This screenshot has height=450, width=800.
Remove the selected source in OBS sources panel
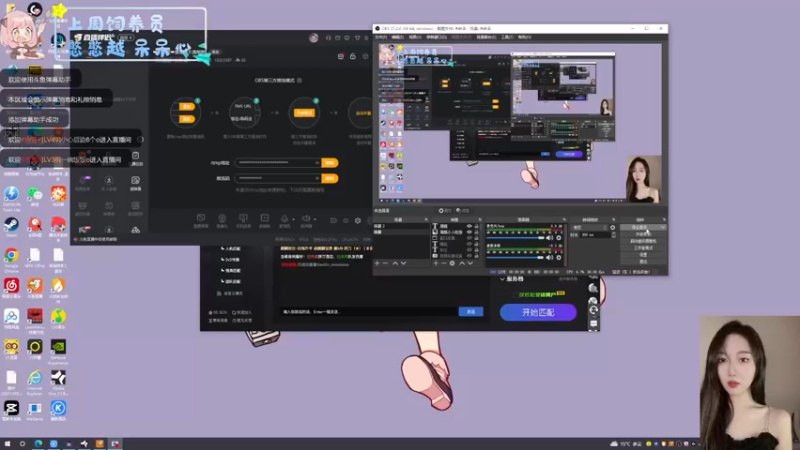[444, 263]
